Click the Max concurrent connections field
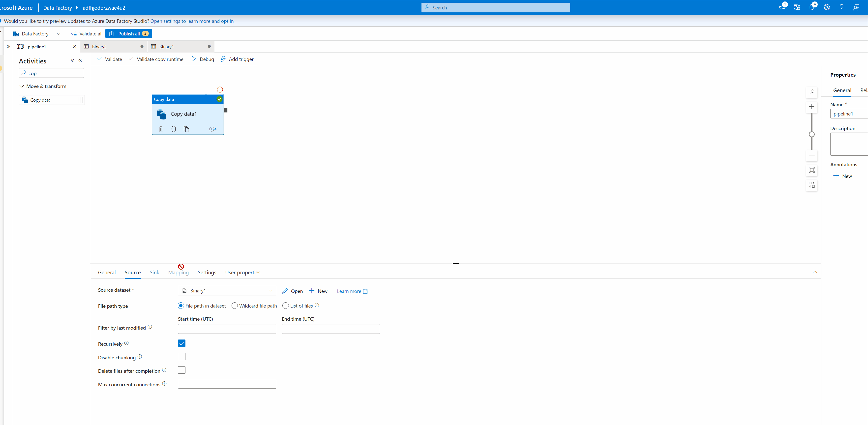 pos(227,384)
